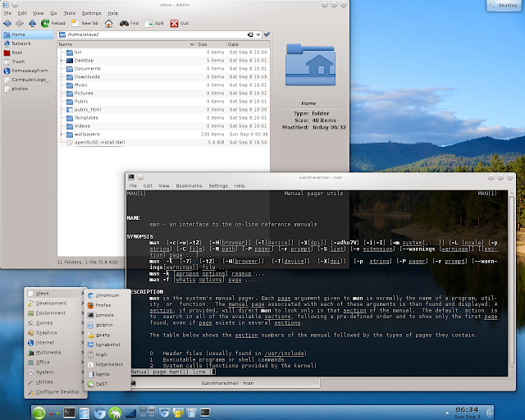Expand the Development submenu arrow
525x420 pixels.
pos(83,304)
